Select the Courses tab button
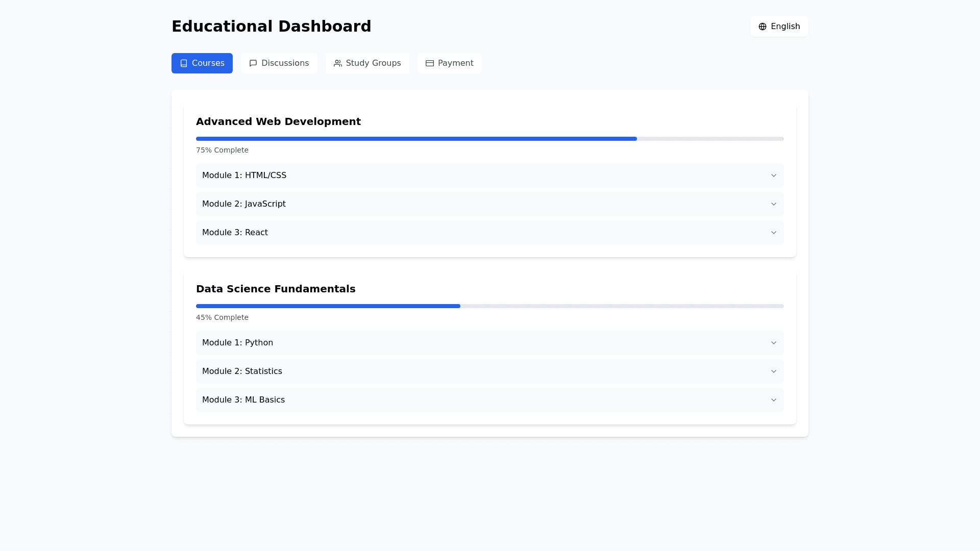 point(202,63)
